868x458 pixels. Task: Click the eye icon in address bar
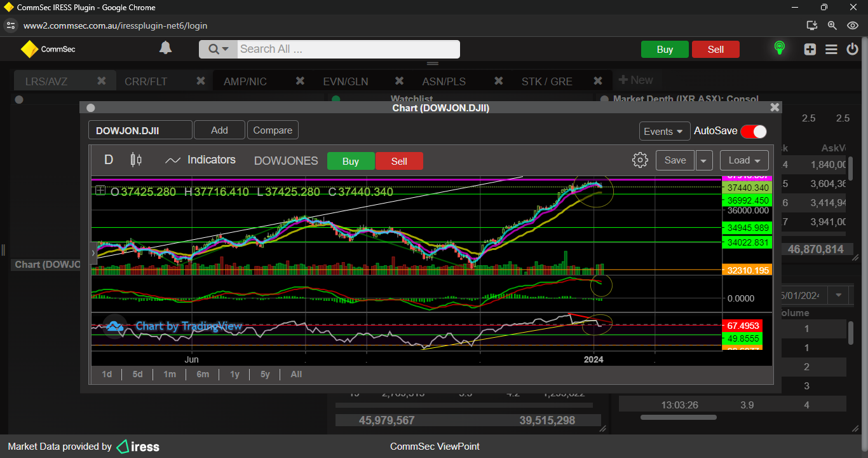point(853,25)
